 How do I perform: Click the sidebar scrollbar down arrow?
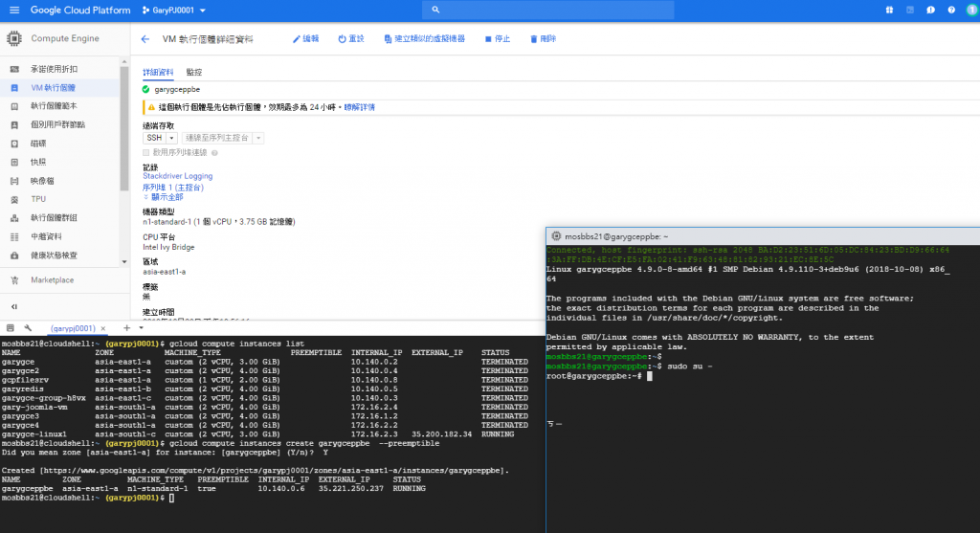pos(123,262)
